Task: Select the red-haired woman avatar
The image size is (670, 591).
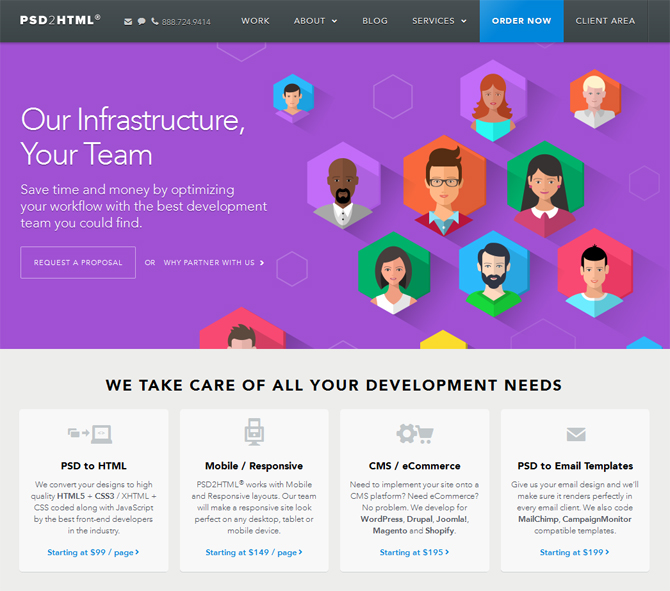Action: 493,101
